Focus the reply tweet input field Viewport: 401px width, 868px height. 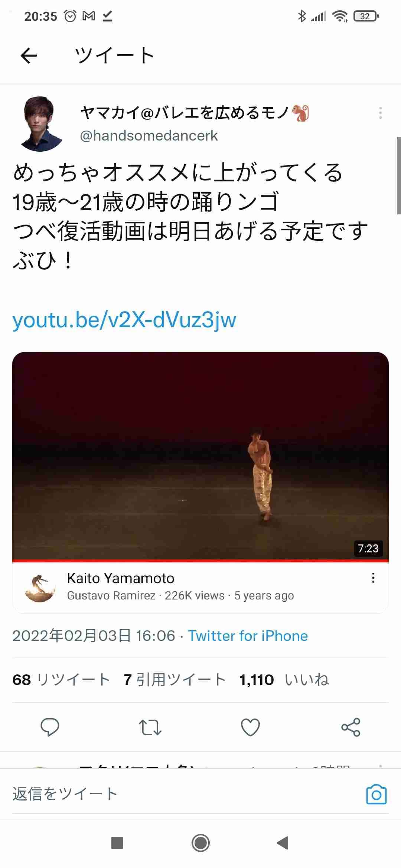pos(186,794)
